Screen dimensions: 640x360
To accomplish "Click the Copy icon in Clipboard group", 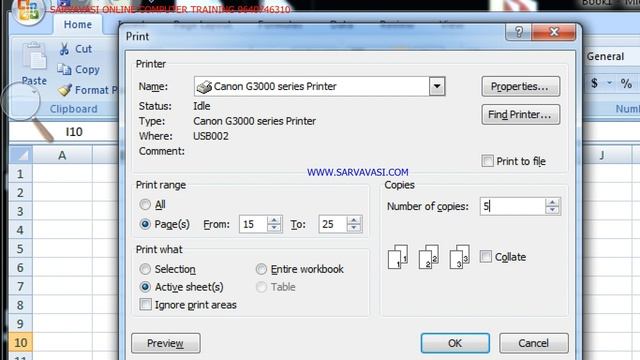I will (x=64, y=69).
